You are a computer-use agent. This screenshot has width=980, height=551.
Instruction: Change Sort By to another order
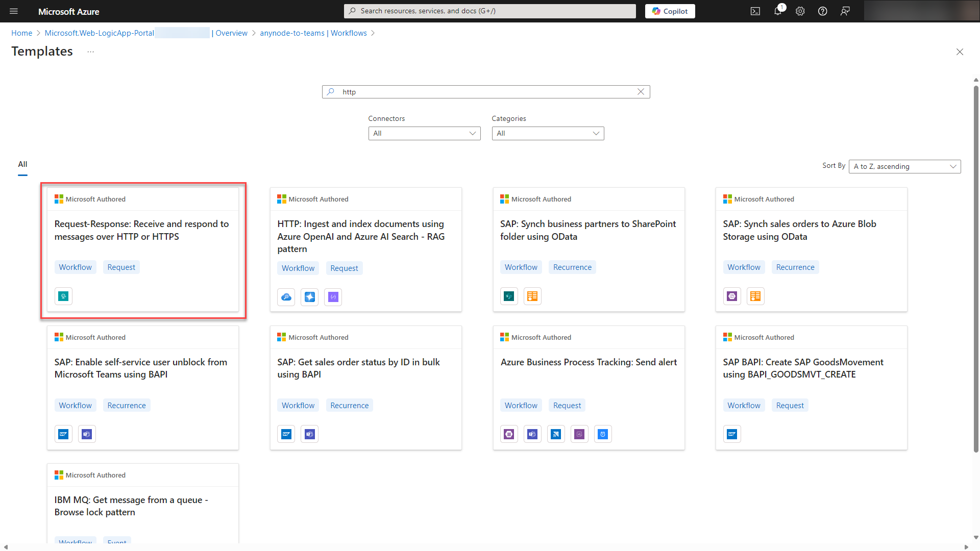904,166
